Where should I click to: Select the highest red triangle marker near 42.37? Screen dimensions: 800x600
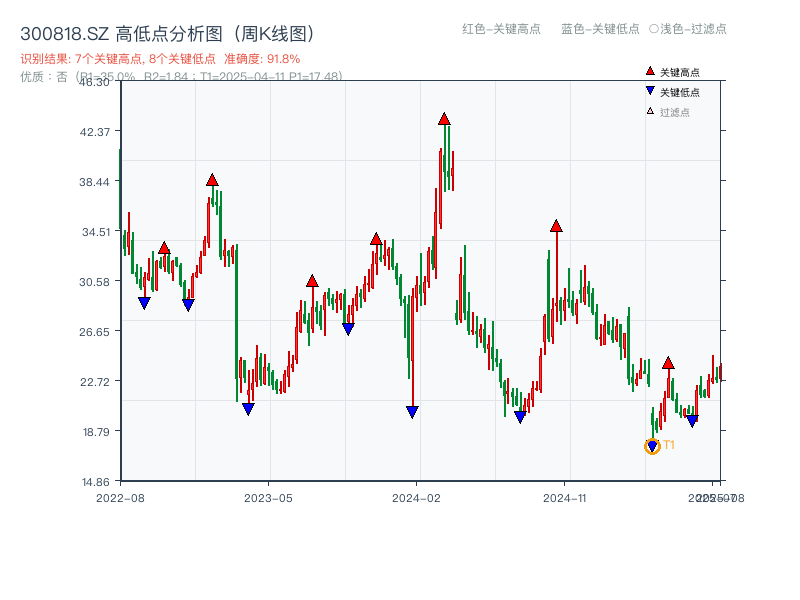(443, 119)
